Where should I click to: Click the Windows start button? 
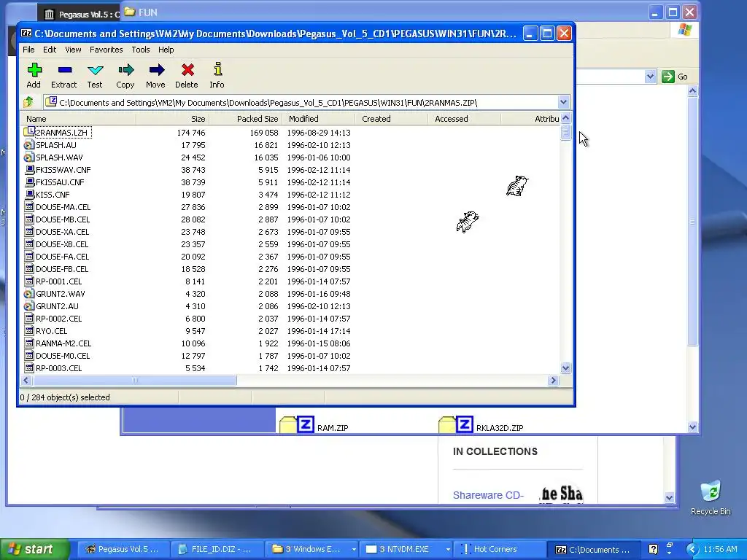pos(34,549)
